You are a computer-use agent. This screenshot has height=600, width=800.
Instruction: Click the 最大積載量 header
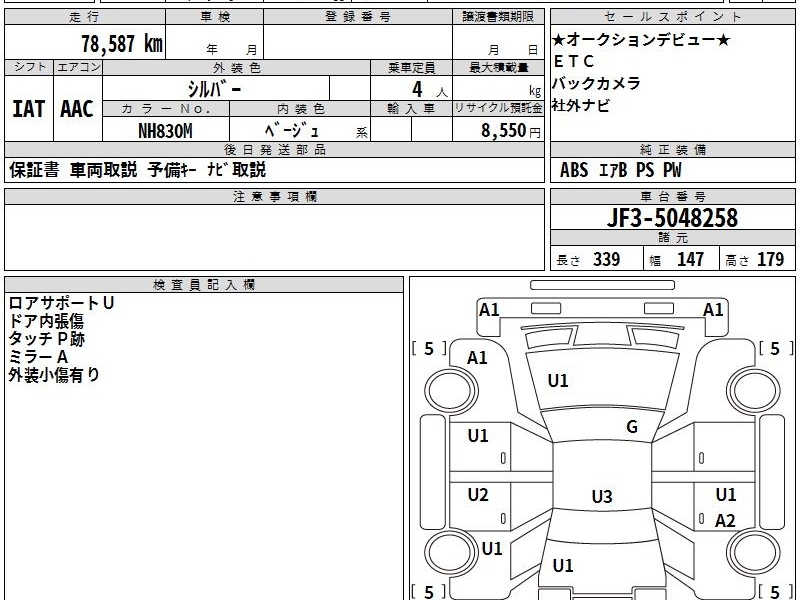pos(498,68)
